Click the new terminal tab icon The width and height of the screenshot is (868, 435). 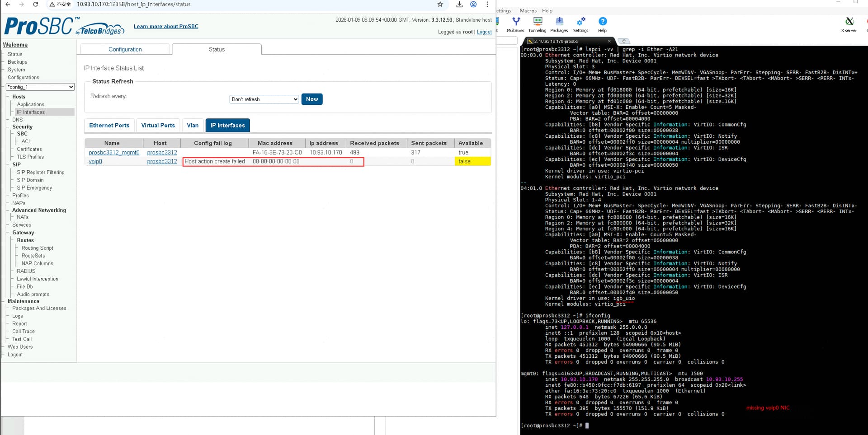[x=624, y=41]
